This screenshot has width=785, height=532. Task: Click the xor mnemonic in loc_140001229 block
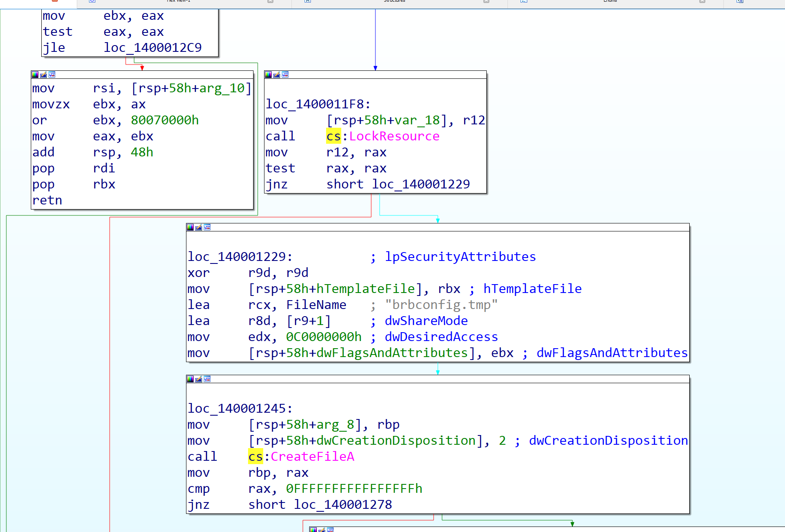pyautogui.click(x=199, y=273)
